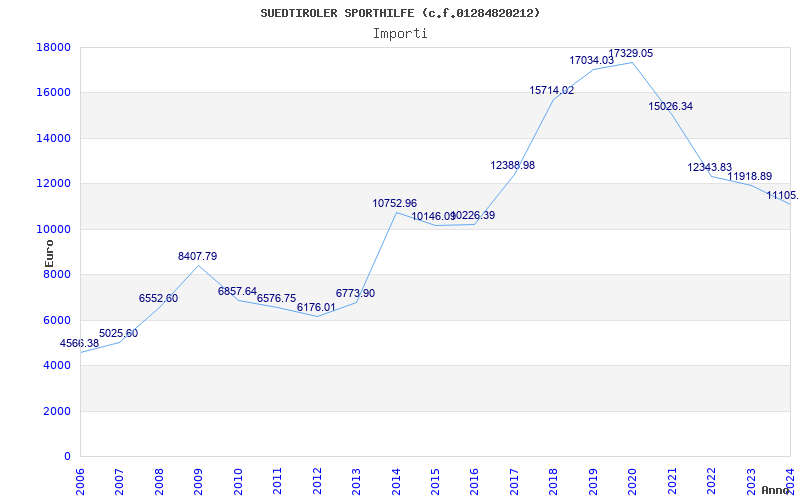The width and height of the screenshot is (800, 500).
Task: Click the Importi subtitle
Action: pyautogui.click(x=400, y=34)
